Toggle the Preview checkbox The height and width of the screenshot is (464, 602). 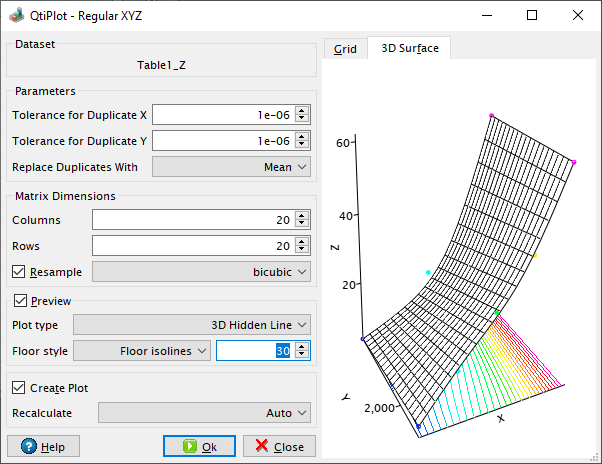pos(20,301)
